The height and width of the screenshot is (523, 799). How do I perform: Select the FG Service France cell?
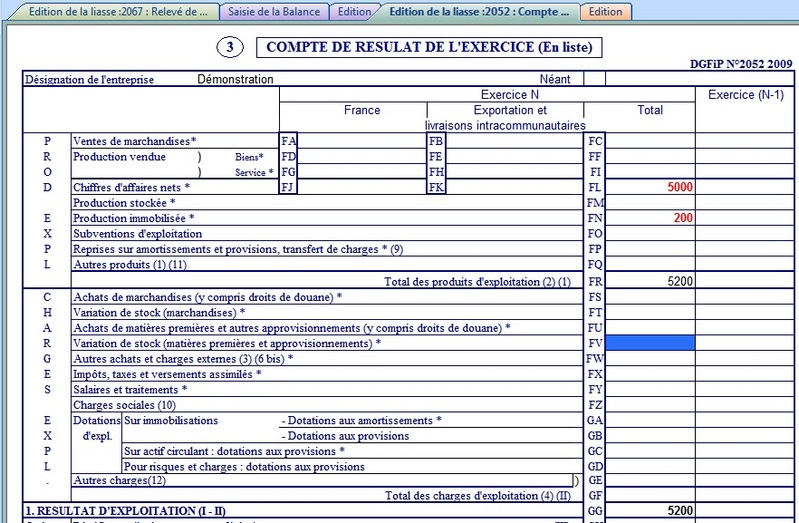361,172
